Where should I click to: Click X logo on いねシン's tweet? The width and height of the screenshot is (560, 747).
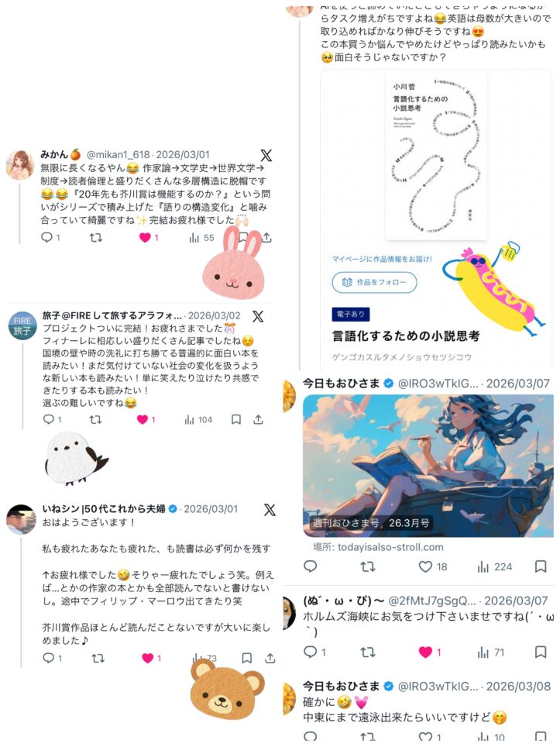[x=270, y=510]
